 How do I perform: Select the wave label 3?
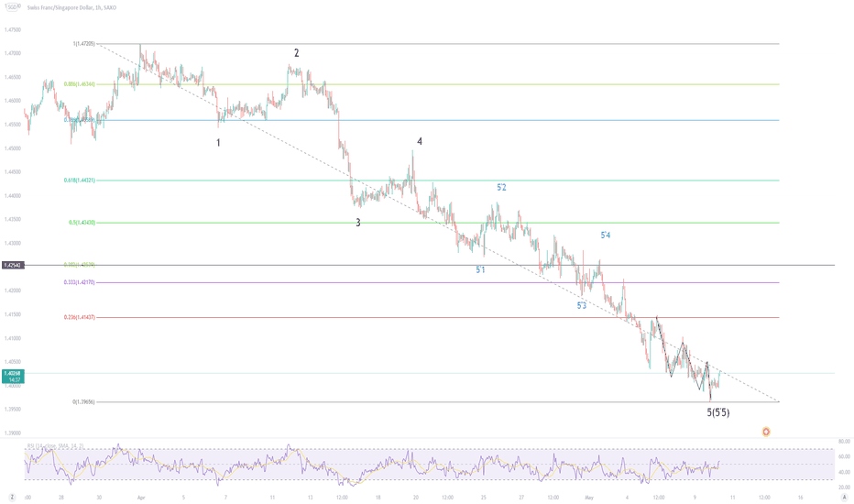358,223
